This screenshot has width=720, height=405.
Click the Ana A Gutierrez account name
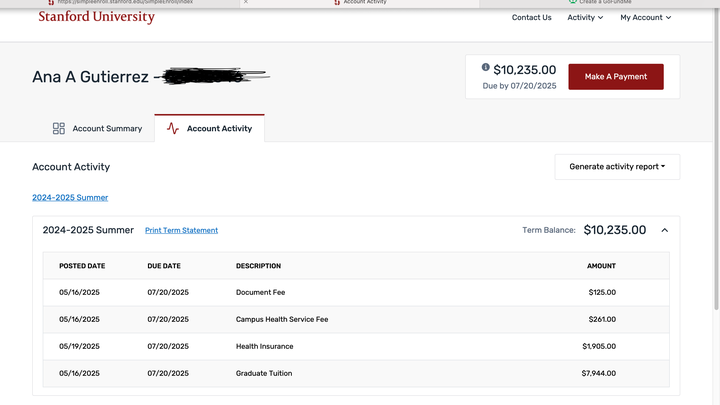click(x=90, y=77)
